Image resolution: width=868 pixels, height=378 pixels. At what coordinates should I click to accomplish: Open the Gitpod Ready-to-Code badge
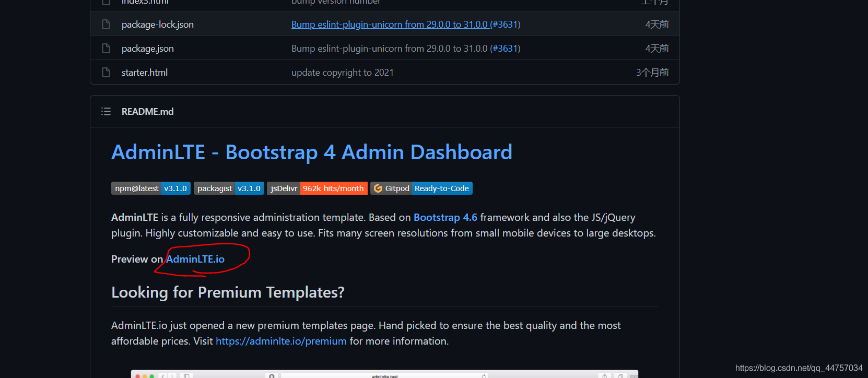(421, 188)
